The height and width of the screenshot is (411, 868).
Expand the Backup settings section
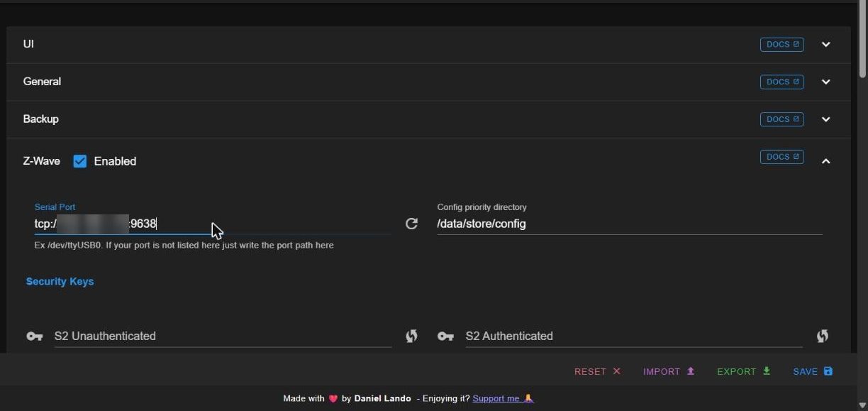[825, 119]
